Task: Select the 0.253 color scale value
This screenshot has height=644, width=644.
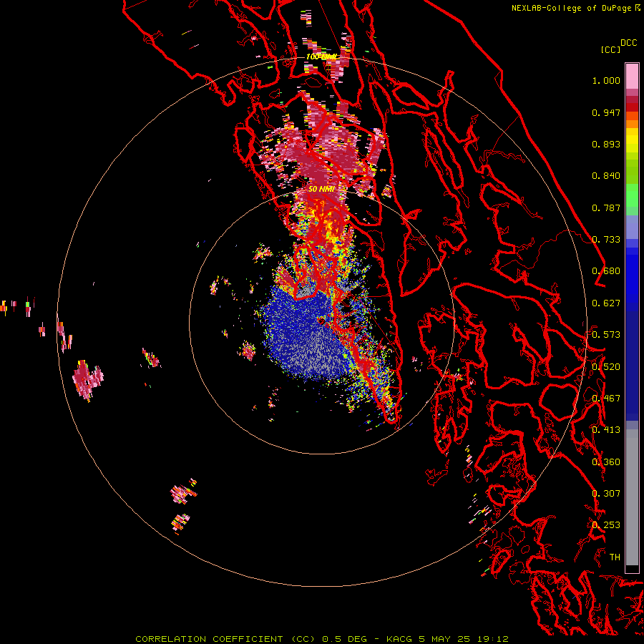Action: pos(606,525)
